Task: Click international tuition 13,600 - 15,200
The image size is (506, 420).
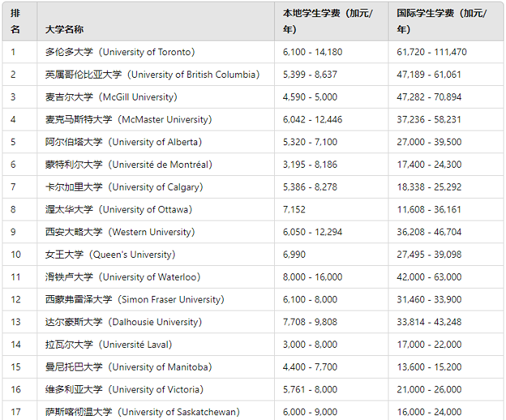Action: (x=429, y=366)
